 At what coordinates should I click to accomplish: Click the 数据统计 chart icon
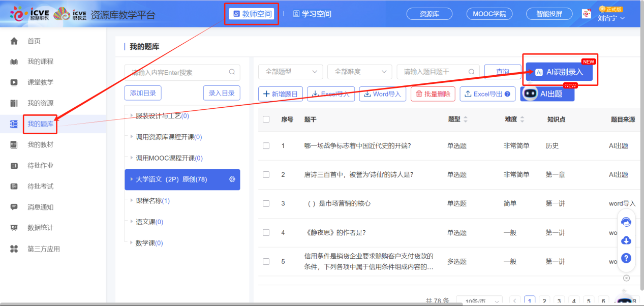(14, 228)
